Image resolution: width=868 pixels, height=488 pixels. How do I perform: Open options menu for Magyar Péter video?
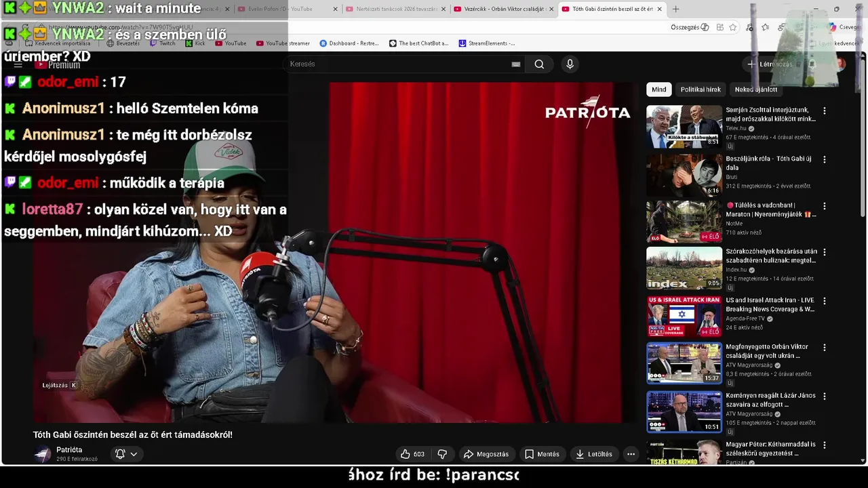825,445
